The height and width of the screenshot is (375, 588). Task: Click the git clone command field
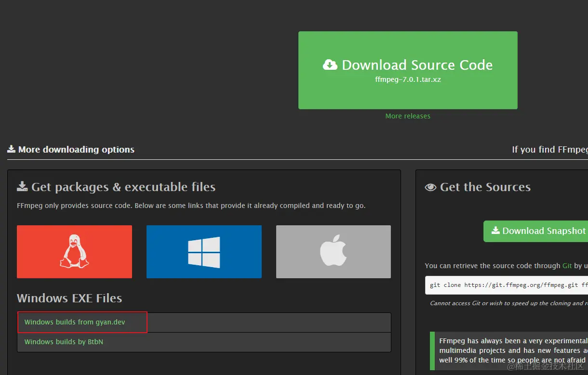coord(507,285)
